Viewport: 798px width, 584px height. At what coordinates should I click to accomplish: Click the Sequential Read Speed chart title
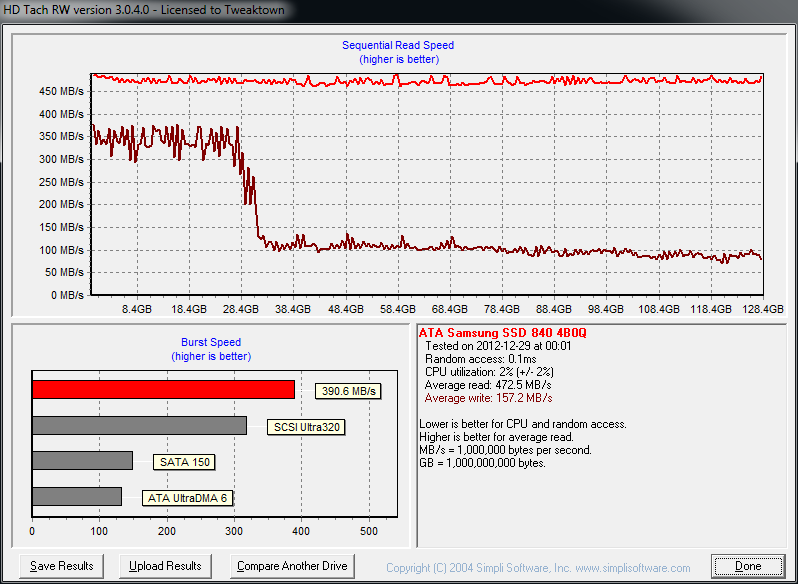click(x=398, y=45)
